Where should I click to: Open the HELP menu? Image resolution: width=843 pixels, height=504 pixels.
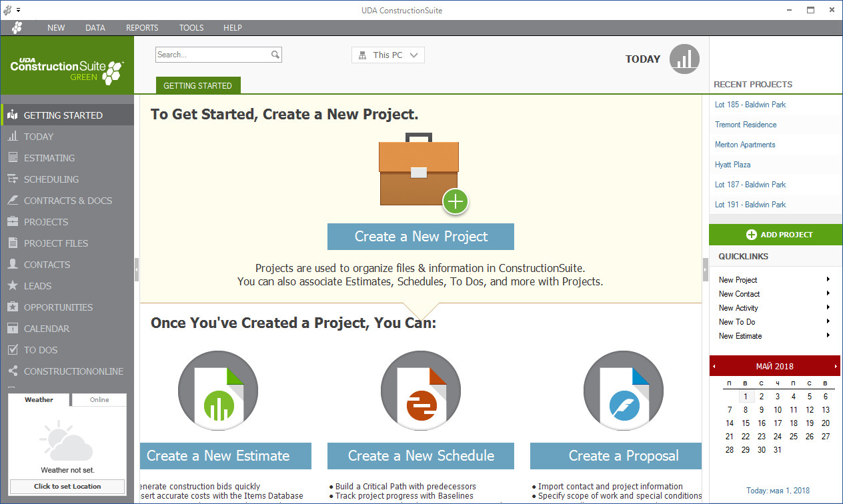[x=233, y=28]
